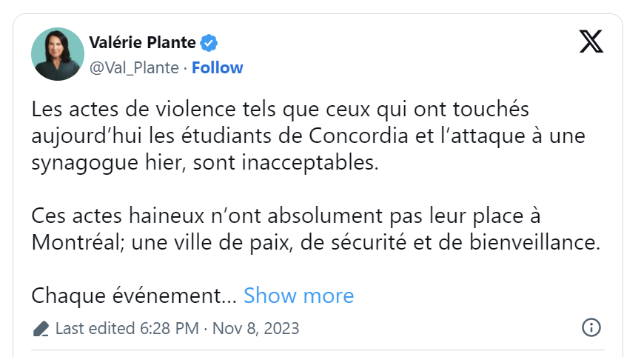Follow Valérie Plante
This screenshot has width=644, height=357.
218,68
